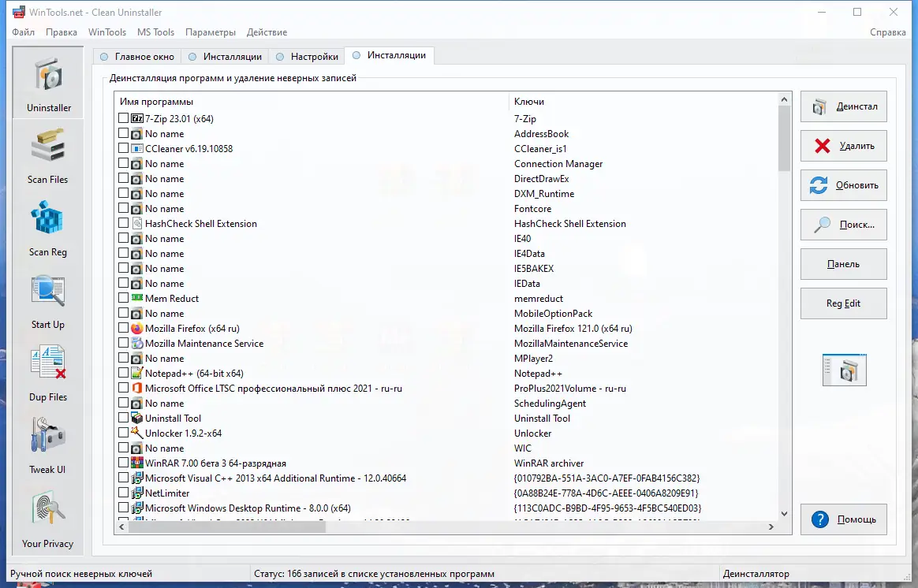Open the Your Privacy tool

tap(48, 519)
